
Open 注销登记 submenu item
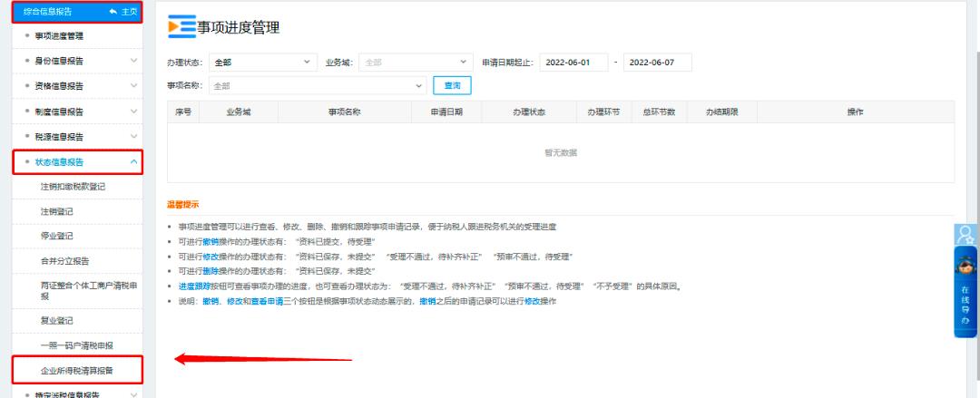pos(57,212)
